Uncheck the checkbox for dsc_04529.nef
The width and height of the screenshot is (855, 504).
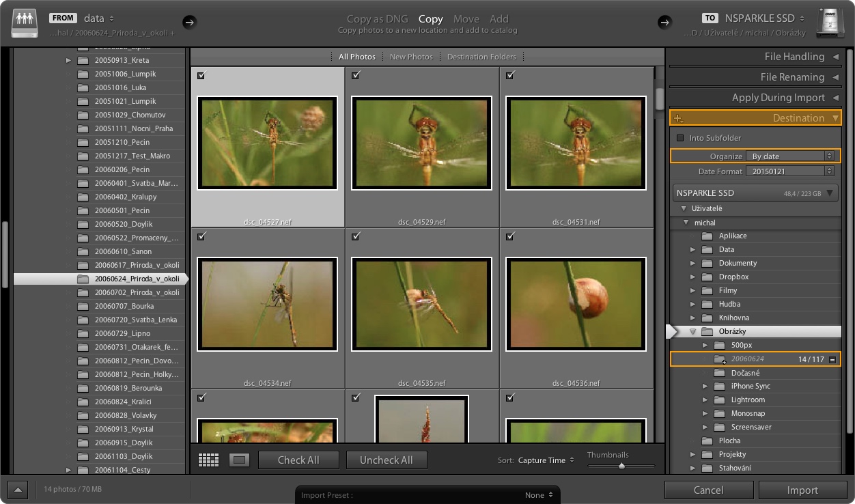[x=355, y=75]
